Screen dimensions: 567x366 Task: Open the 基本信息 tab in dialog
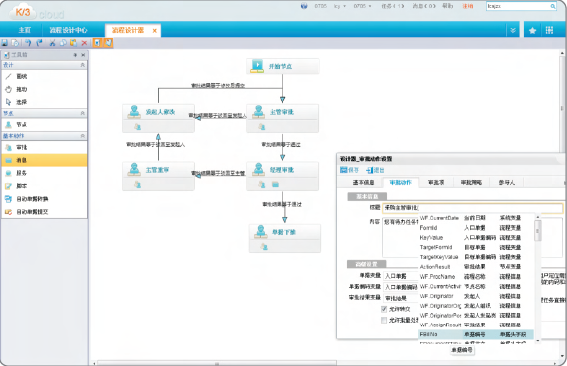[363, 183]
